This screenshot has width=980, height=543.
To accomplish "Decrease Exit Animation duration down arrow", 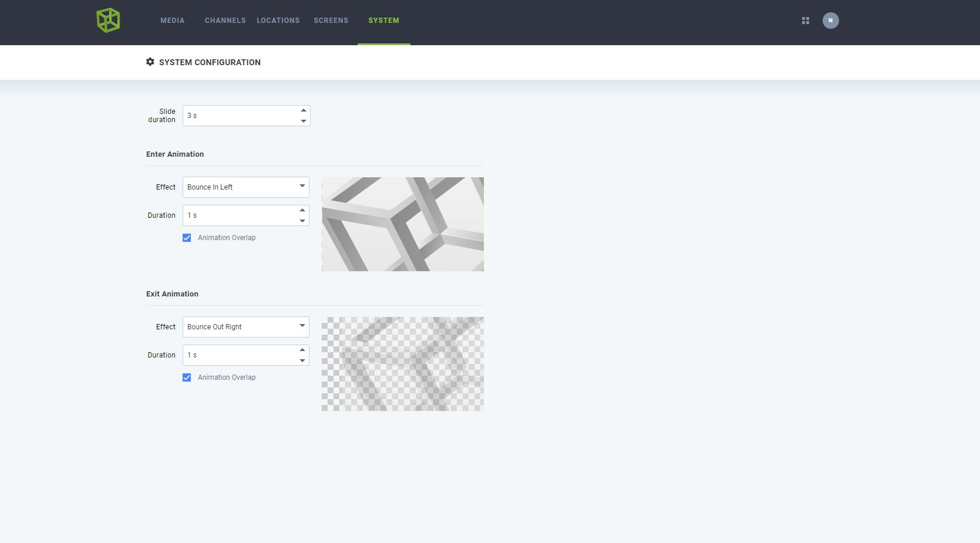I will click(302, 360).
